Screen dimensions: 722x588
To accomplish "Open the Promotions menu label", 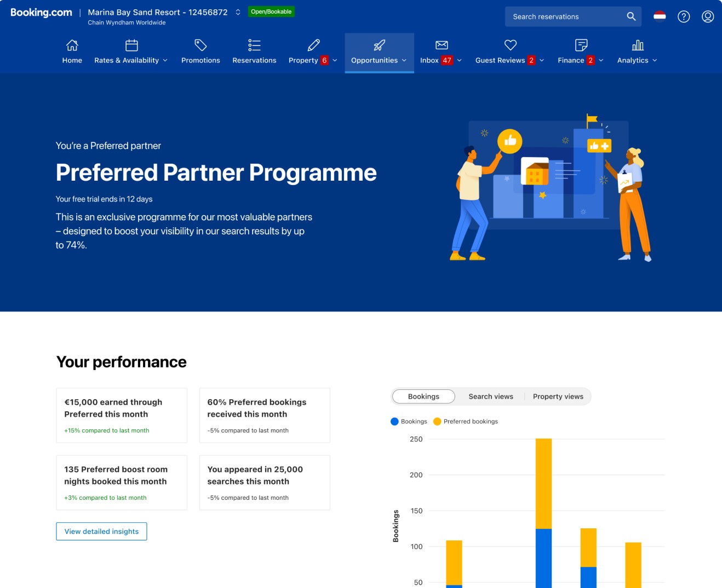I will (200, 60).
